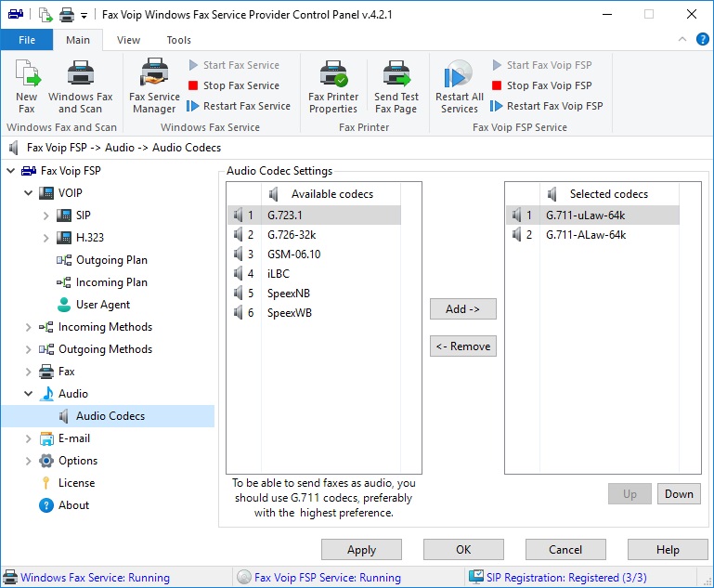Open Fax Printer Properties

pyautogui.click(x=333, y=86)
